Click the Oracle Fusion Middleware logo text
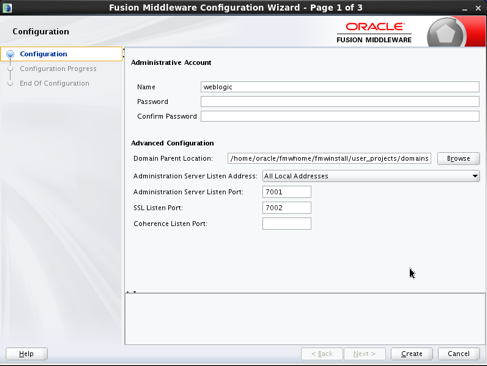The image size is (487, 366). [x=374, y=33]
